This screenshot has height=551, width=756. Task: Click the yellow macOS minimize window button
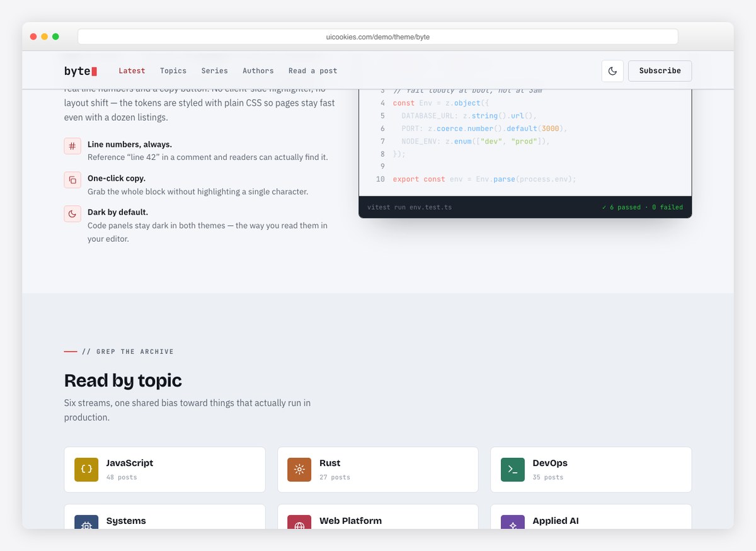click(44, 37)
